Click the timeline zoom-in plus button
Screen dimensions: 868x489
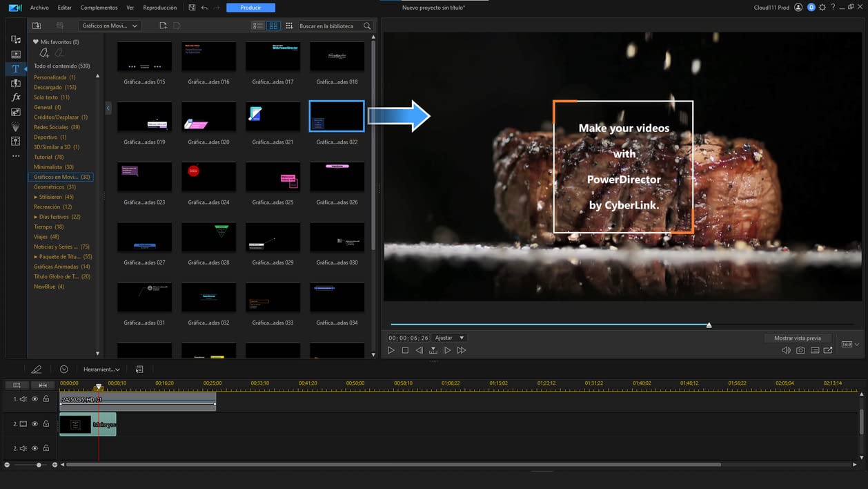coord(55,465)
